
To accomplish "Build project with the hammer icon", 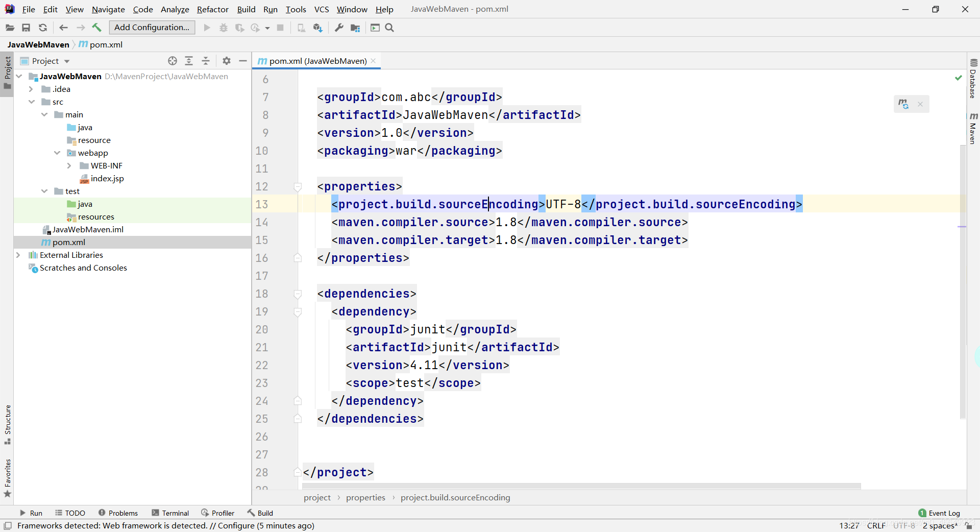I will click(96, 28).
